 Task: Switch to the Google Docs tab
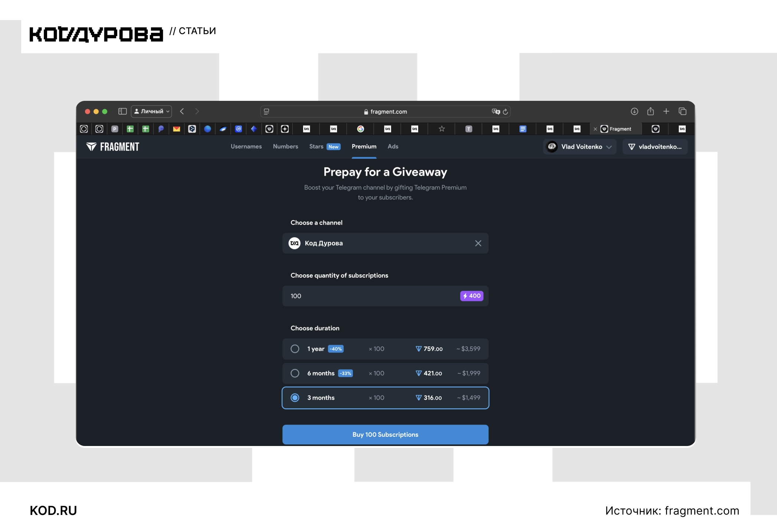point(523,129)
